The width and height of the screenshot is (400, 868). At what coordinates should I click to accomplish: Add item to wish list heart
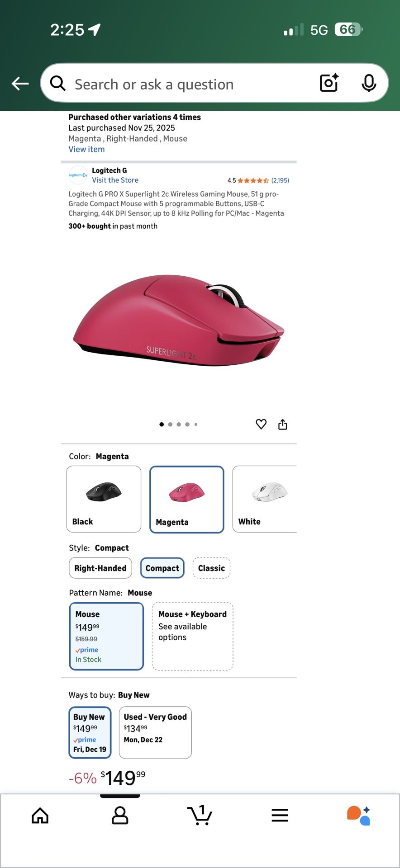click(x=261, y=424)
